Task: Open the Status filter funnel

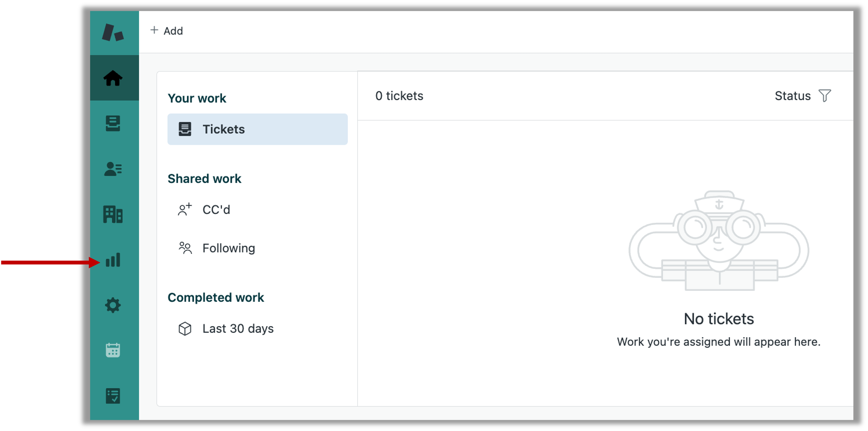Action: [x=825, y=96]
